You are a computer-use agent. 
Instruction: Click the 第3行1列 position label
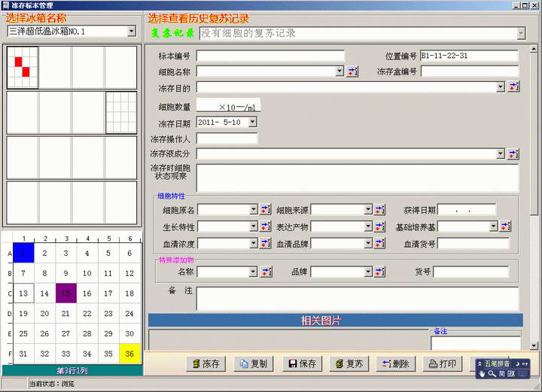click(72, 371)
